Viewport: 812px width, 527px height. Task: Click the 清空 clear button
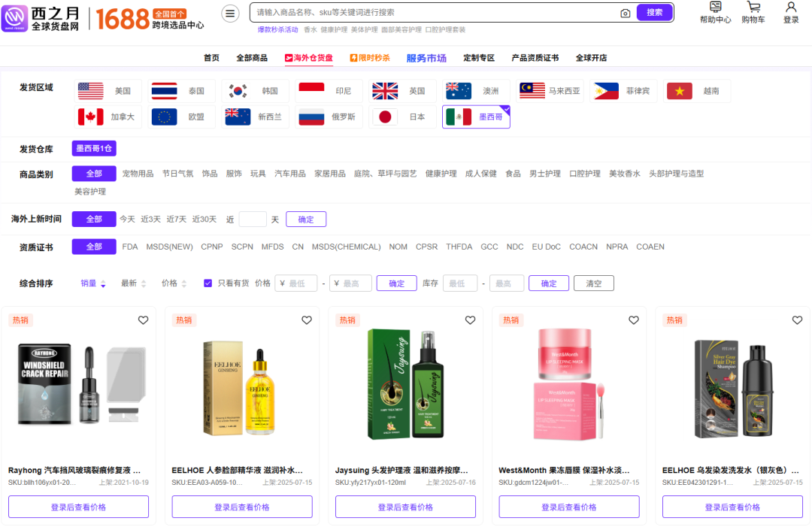click(x=594, y=283)
